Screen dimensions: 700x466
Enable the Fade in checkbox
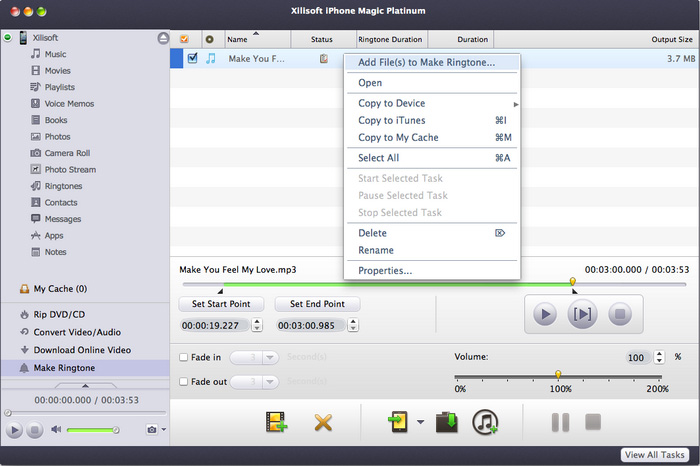[x=183, y=357]
